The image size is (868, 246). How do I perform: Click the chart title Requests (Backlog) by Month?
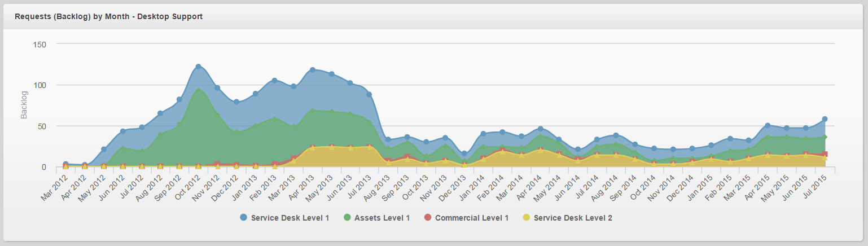pos(109,16)
